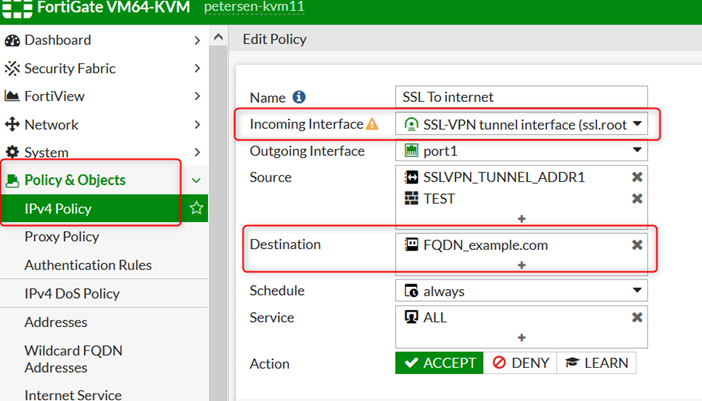This screenshot has height=401, width=702.
Task: Go to Proxy Policy page
Action: click(x=61, y=237)
